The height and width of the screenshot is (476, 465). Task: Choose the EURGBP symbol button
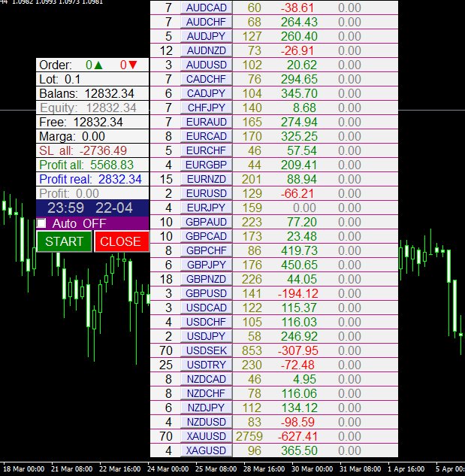[207, 165]
